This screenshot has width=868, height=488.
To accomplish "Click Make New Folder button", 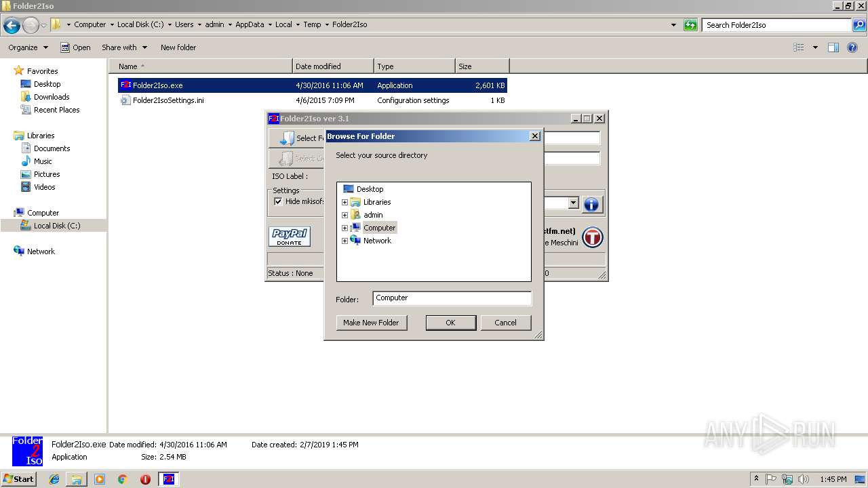I will coord(371,323).
